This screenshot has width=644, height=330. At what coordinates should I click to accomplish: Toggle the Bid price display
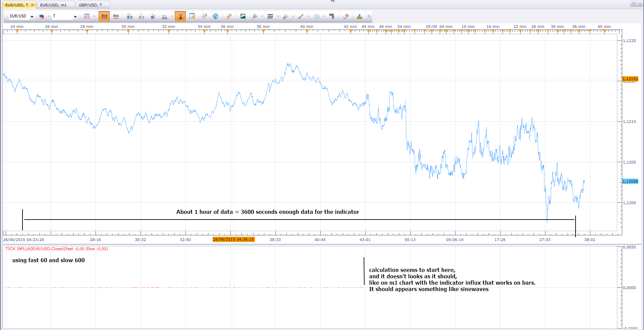tap(104, 16)
